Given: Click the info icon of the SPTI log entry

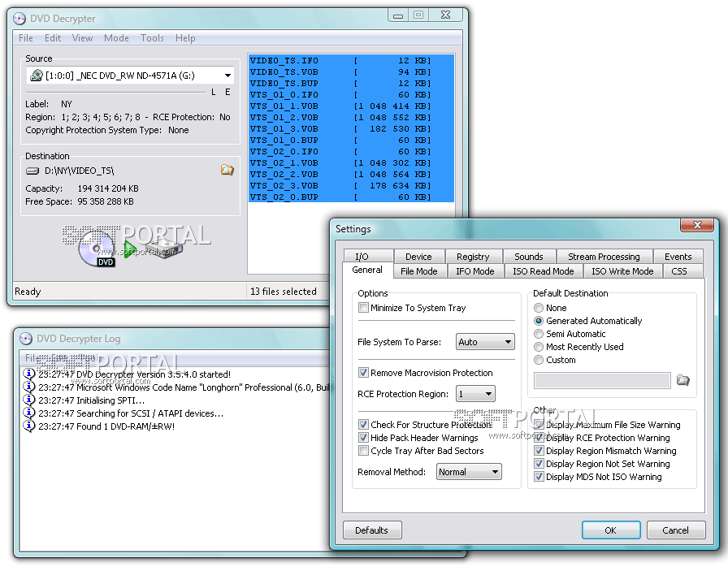Looking at the screenshot, I should tap(29, 400).
